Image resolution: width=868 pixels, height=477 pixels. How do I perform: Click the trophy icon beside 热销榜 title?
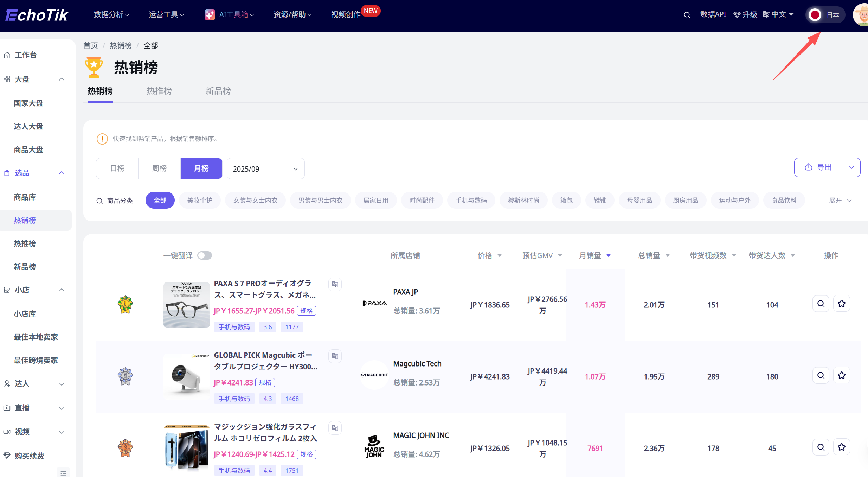pyautogui.click(x=94, y=66)
